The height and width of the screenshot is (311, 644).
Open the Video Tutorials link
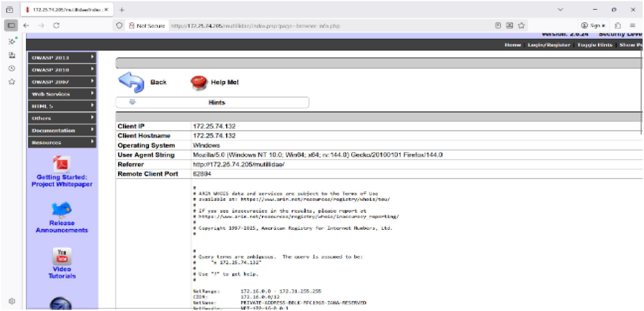pyautogui.click(x=62, y=273)
